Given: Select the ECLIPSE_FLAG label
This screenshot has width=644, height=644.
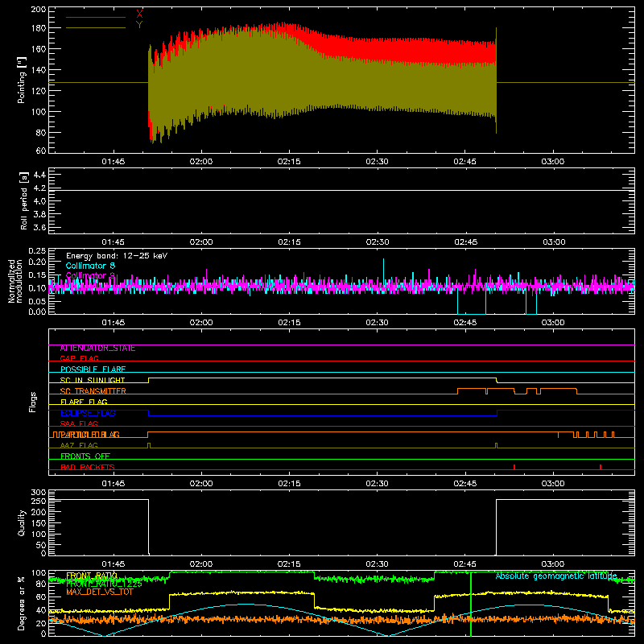Looking at the screenshot, I should 88,413.
